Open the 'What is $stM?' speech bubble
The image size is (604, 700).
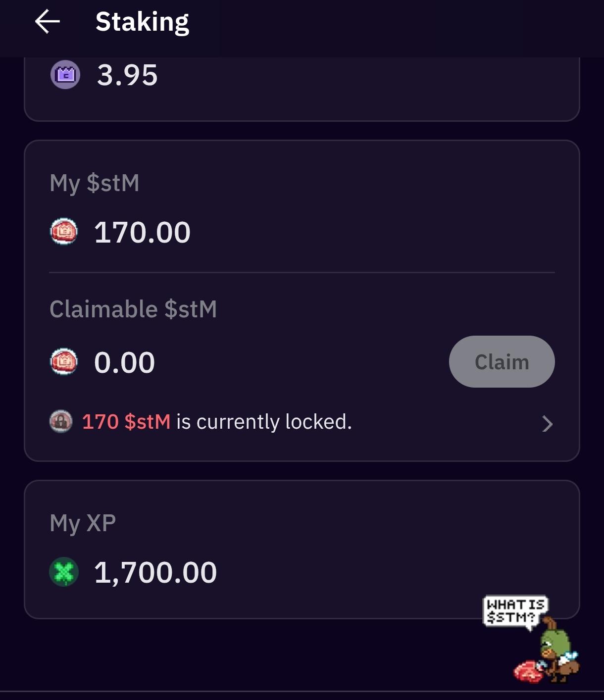[x=515, y=612]
